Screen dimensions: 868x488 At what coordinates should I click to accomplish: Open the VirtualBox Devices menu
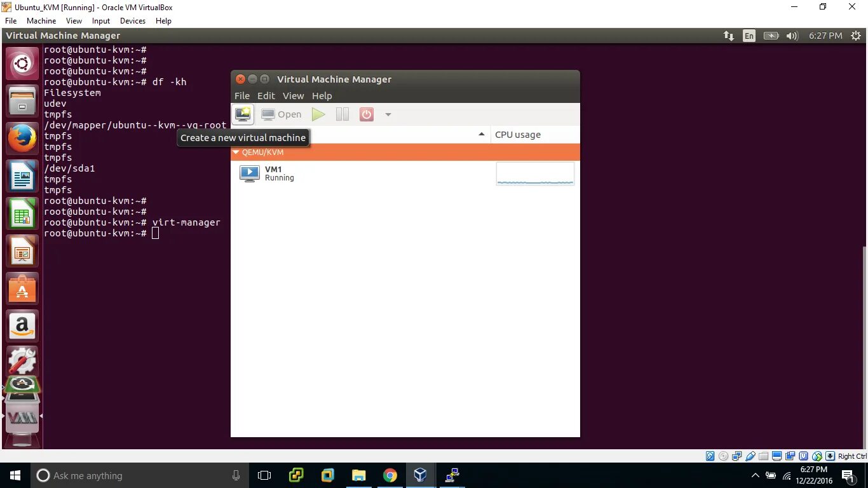click(133, 21)
